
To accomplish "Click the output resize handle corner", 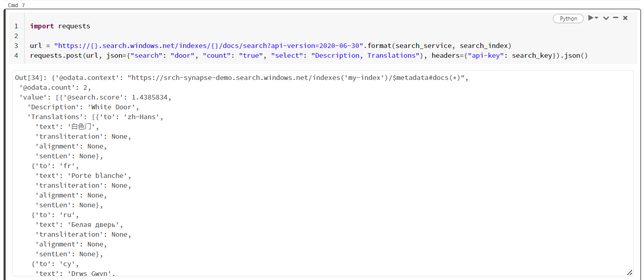I will tap(630, 272).
